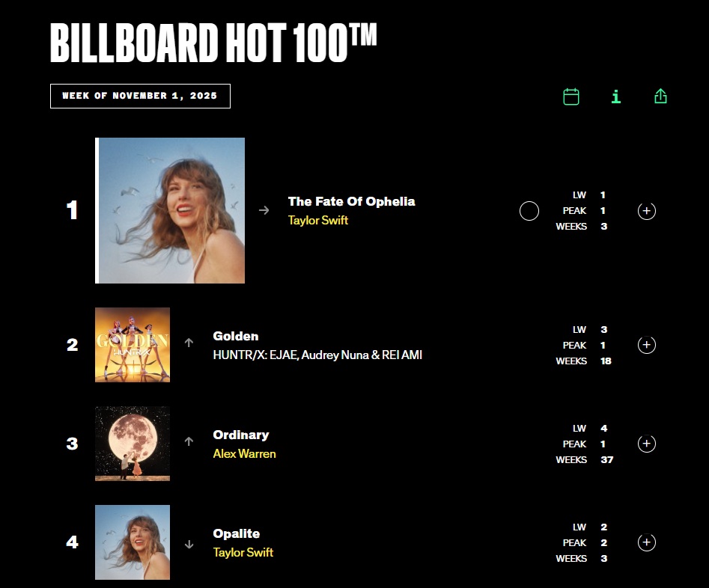Expand details for Golden entry
Screen dimensions: 709x588
pos(647,345)
